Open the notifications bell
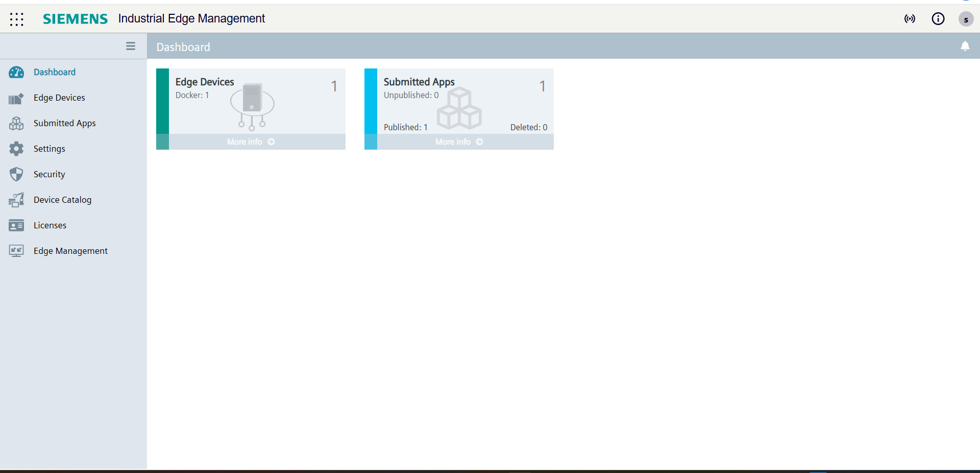The height and width of the screenshot is (473, 980). (x=965, y=46)
